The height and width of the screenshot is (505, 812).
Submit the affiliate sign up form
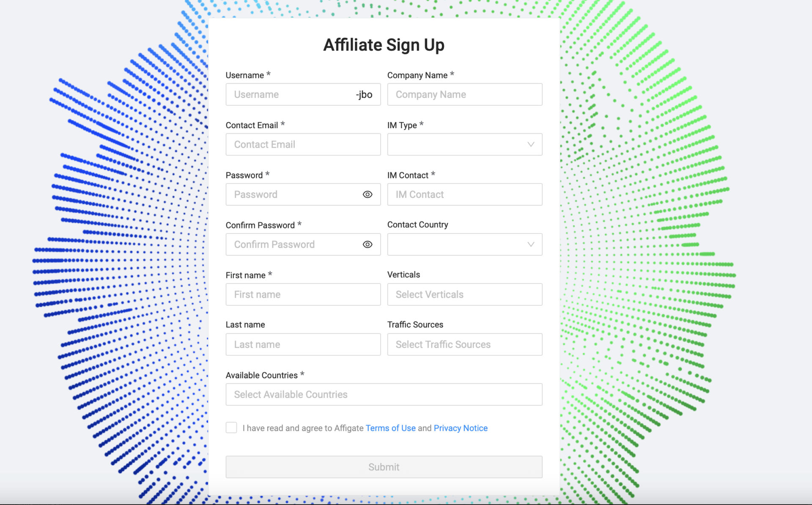click(x=383, y=467)
